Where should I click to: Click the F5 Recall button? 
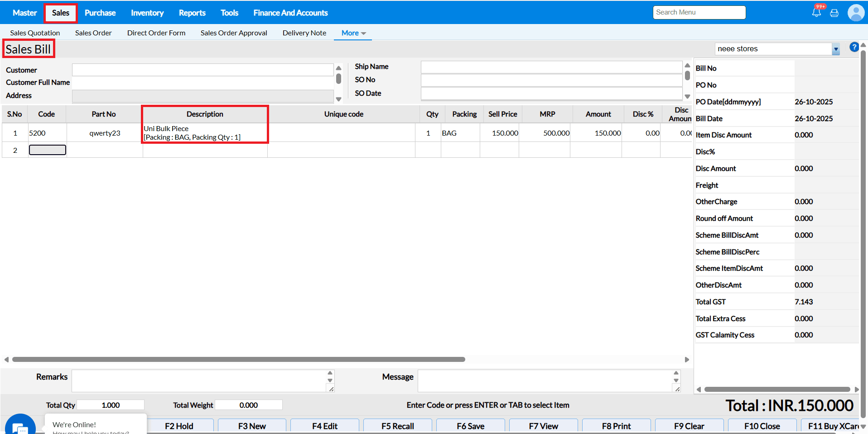click(398, 426)
